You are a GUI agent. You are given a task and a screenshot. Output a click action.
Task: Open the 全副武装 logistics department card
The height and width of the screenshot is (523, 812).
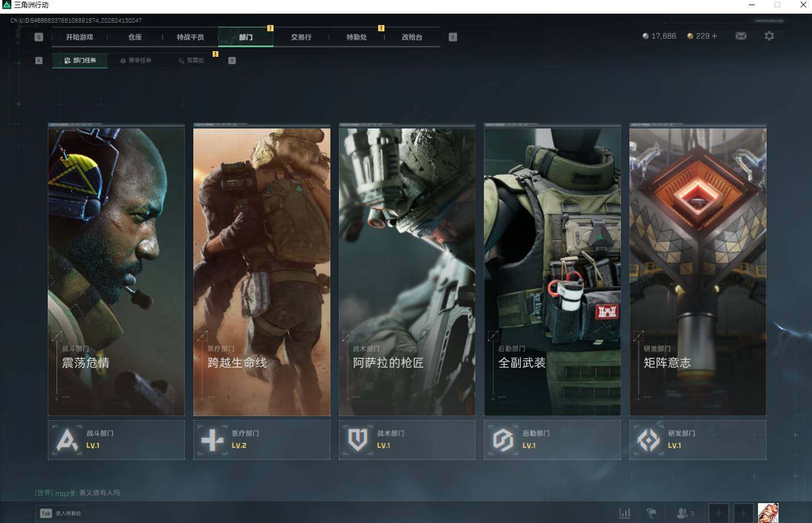(552, 272)
